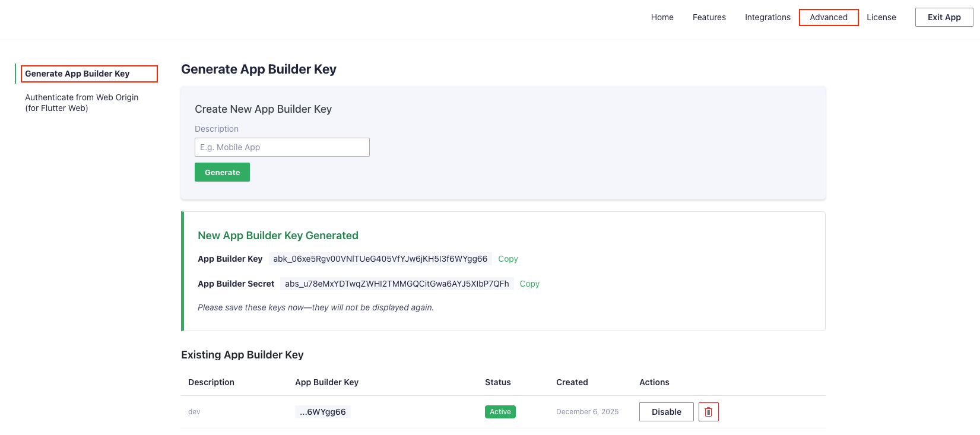Select the Advanced navigation tab

point(828,17)
